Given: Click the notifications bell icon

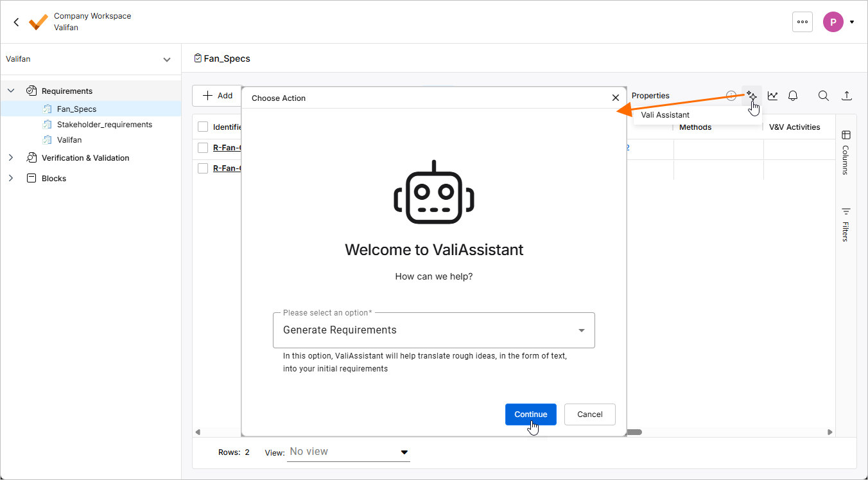Looking at the screenshot, I should [793, 96].
